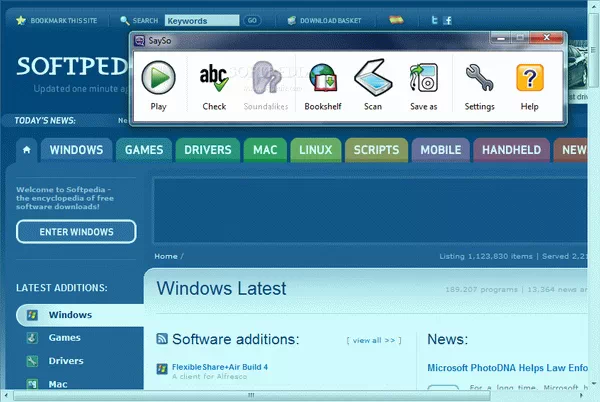Select Drivers in Latest Additions list
Viewport: 600px width, 402px height.
(x=66, y=361)
